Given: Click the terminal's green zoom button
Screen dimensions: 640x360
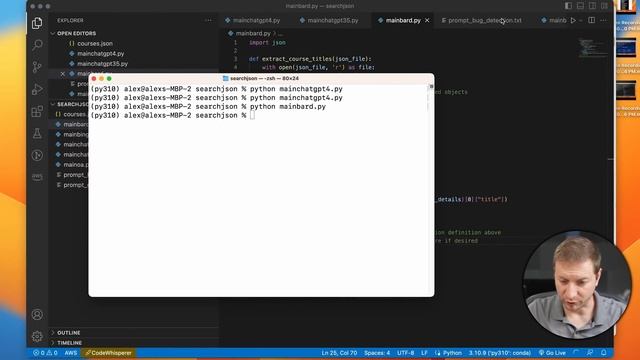Looking at the screenshot, I should (x=109, y=78).
